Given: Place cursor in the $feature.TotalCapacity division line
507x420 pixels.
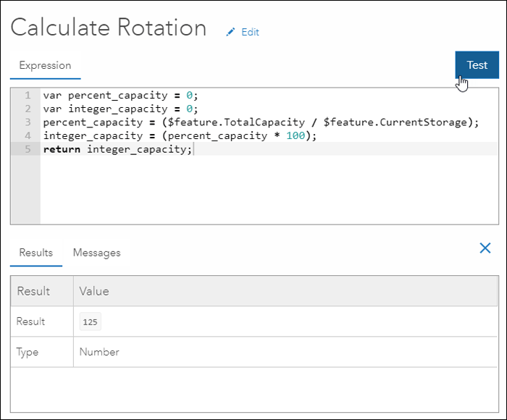Looking at the screenshot, I should point(261,122).
